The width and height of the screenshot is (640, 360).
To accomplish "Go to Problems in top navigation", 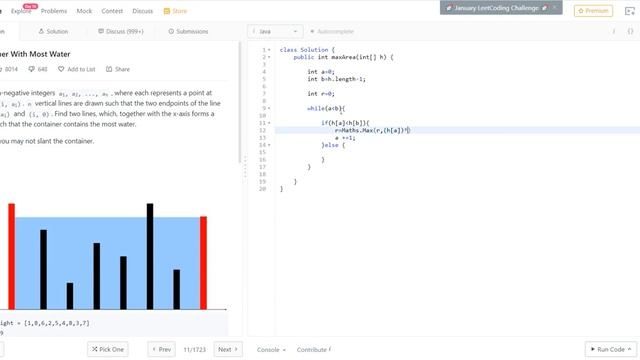I will 54,11.
